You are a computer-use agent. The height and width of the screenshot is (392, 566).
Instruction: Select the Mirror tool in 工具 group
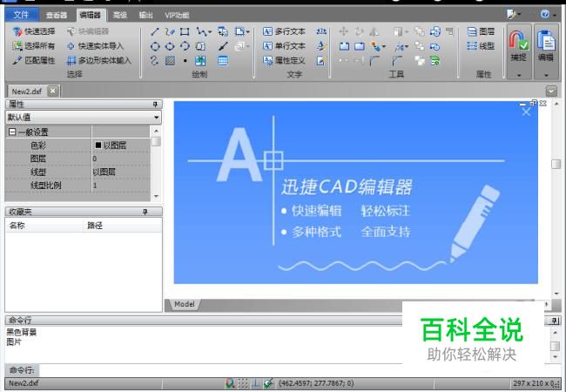point(374,31)
